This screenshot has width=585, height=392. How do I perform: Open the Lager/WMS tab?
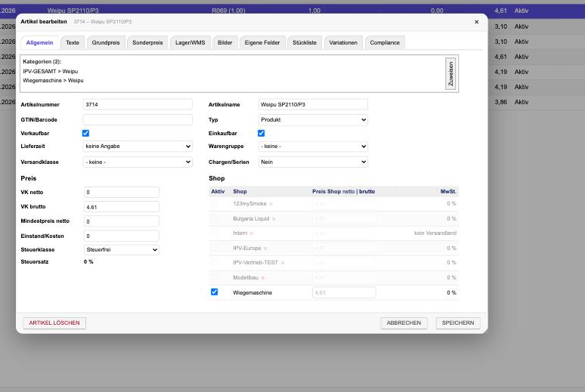click(x=190, y=42)
